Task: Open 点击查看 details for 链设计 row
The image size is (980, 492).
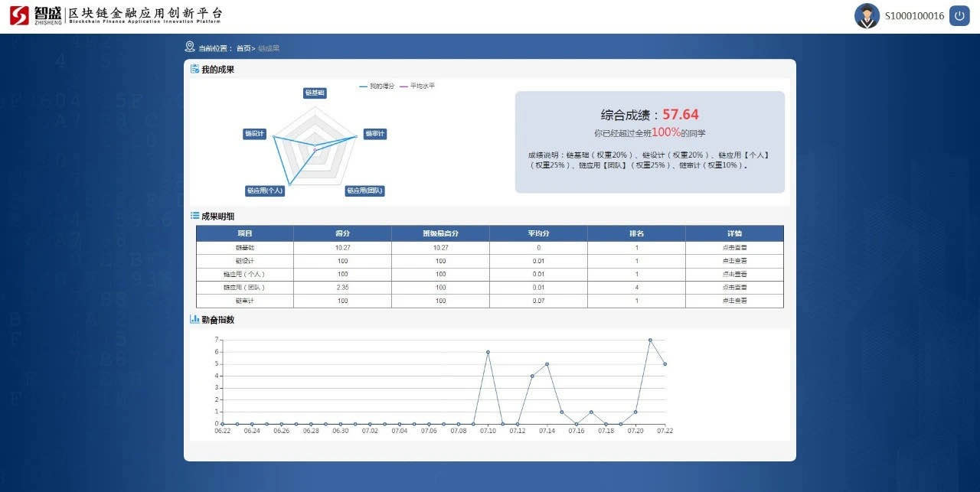Action: (734, 261)
